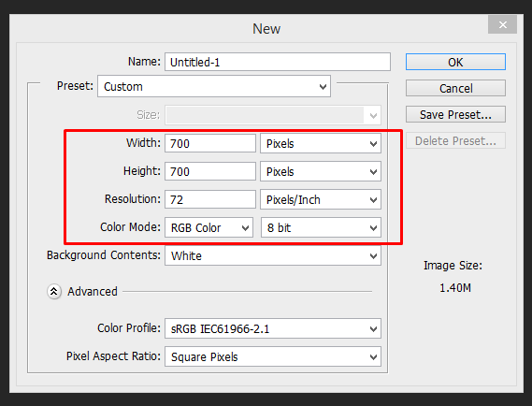The height and width of the screenshot is (406, 532).
Task: Open the 8 bit depth dropdown
Action: point(321,227)
